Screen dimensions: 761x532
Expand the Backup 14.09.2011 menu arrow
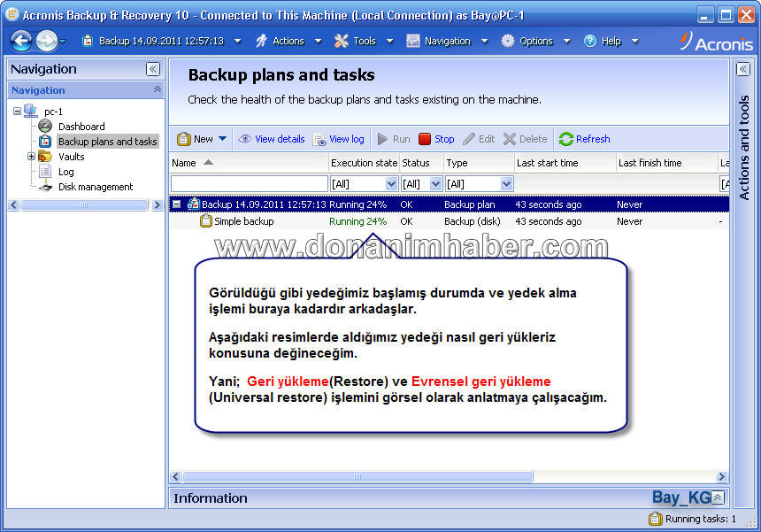point(237,41)
